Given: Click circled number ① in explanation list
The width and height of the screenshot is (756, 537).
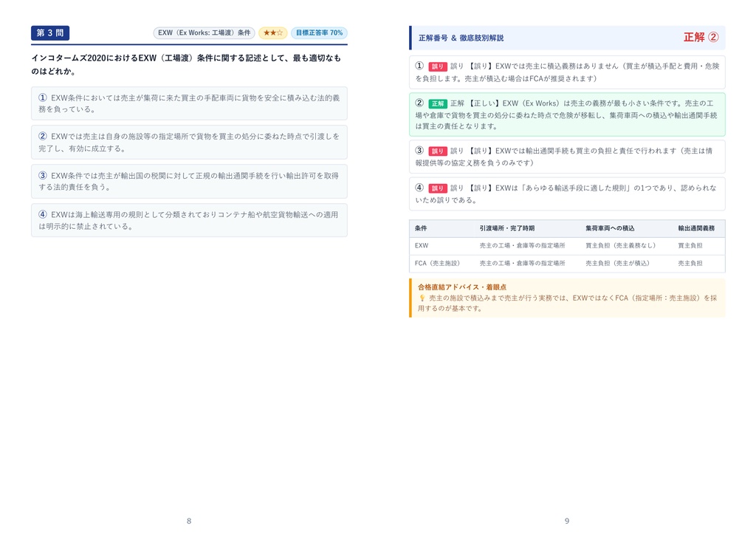Looking at the screenshot, I should pos(419,66).
